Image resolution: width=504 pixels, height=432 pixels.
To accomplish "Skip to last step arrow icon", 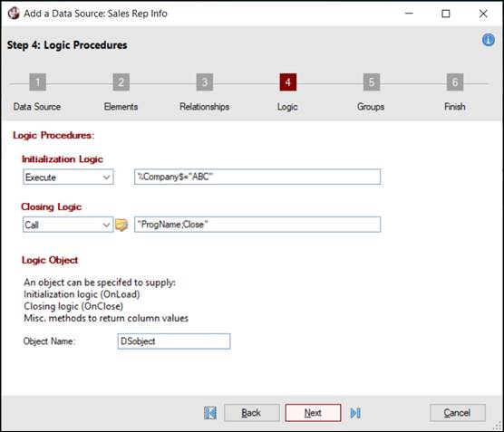I will click(355, 413).
